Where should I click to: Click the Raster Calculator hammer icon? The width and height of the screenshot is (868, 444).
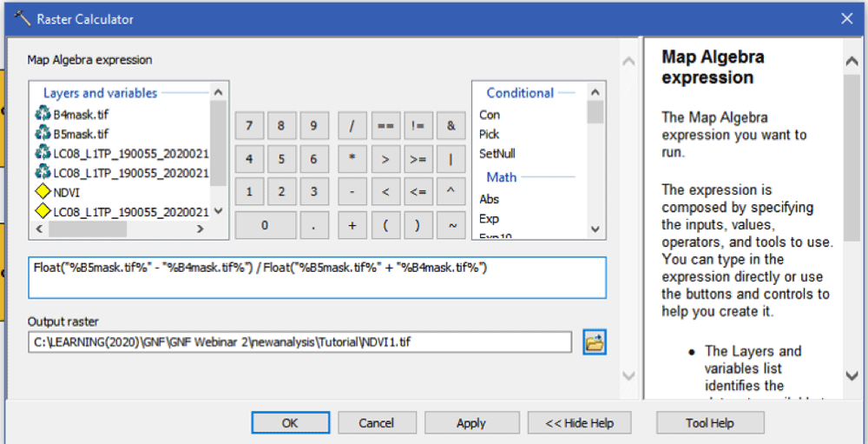coord(23,18)
